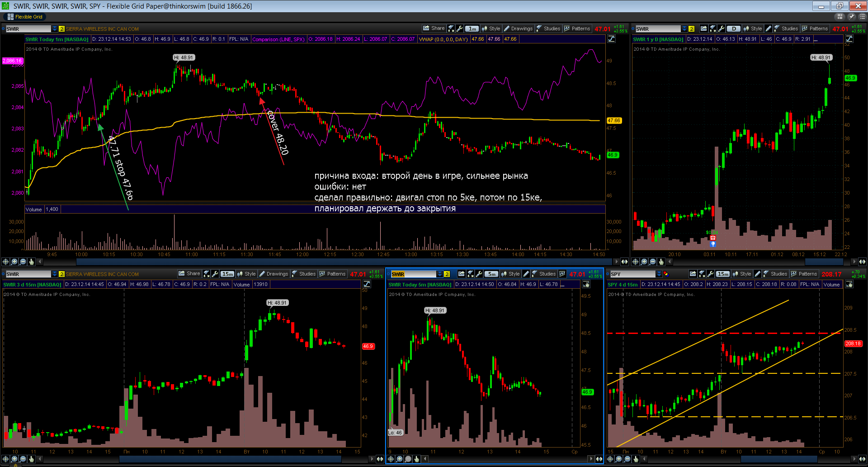
Task: Click share icon on the 5m chart
Action: [x=462, y=274]
